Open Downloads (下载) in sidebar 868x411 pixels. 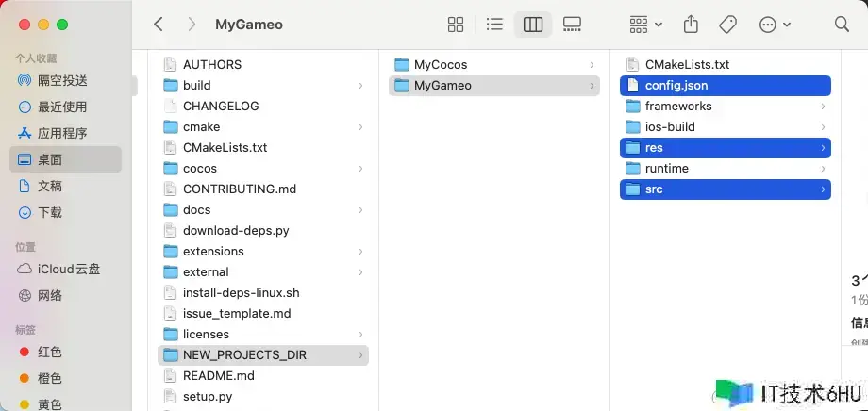(65, 212)
